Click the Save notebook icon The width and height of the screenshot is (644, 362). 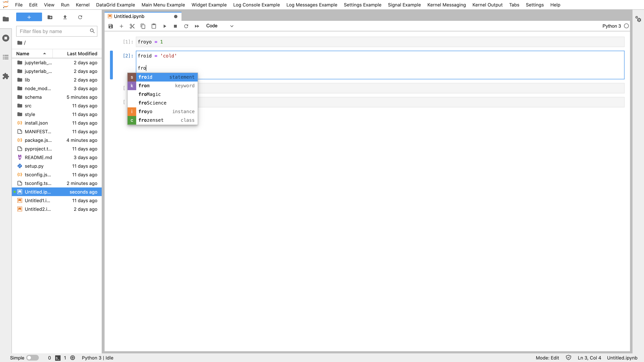click(x=111, y=26)
